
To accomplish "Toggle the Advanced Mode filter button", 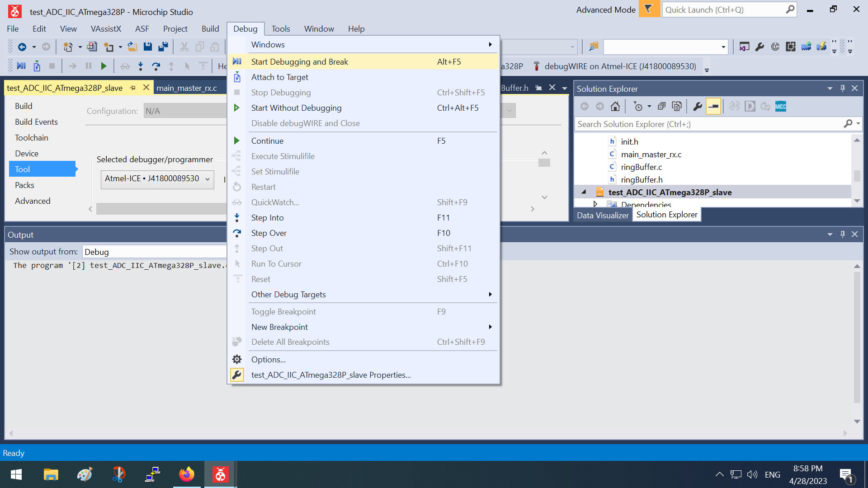I will pyautogui.click(x=648, y=9).
